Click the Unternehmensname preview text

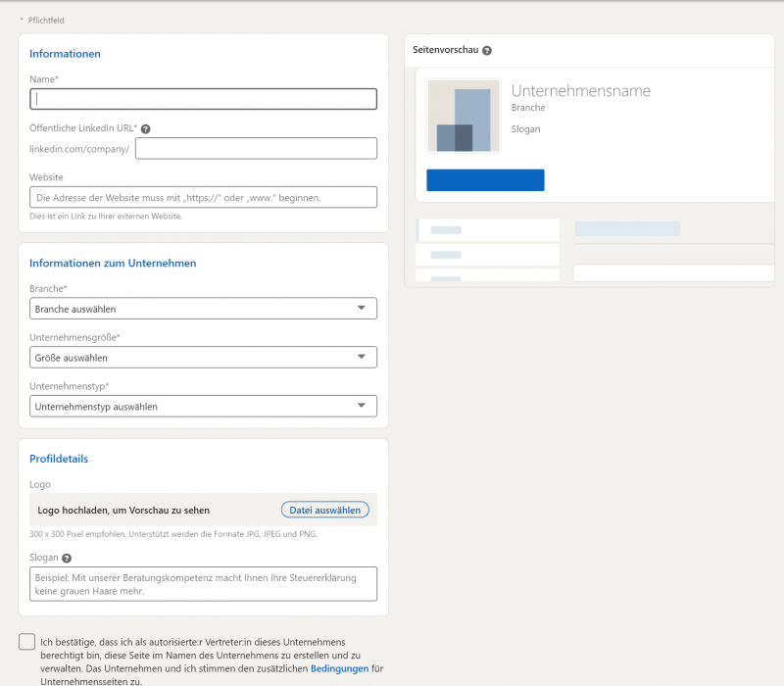581,91
